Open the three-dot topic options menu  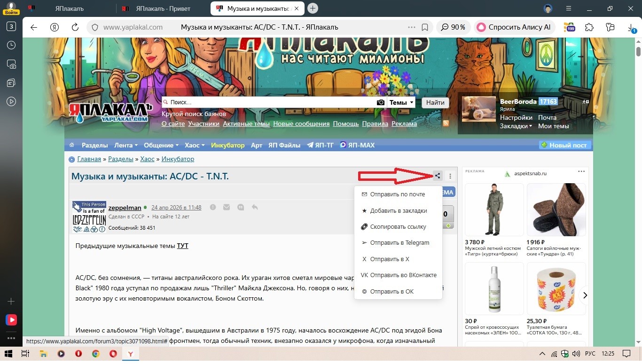[x=450, y=176]
